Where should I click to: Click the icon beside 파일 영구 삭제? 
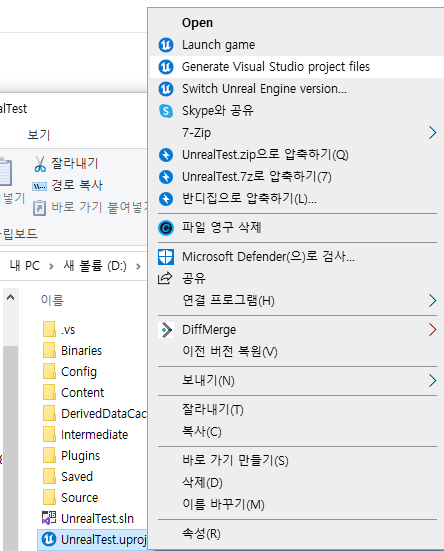pyautogui.click(x=166, y=228)
